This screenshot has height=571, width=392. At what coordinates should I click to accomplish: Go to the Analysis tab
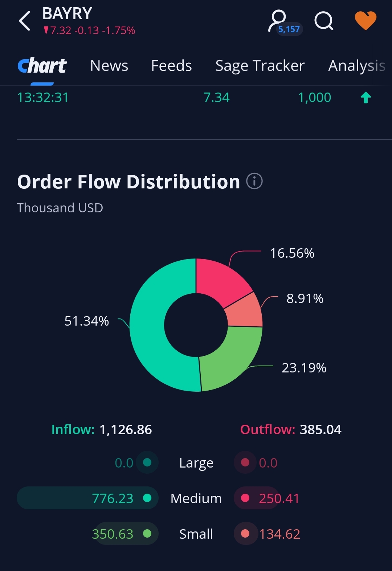pyautogui.click(x=356, y=66)
